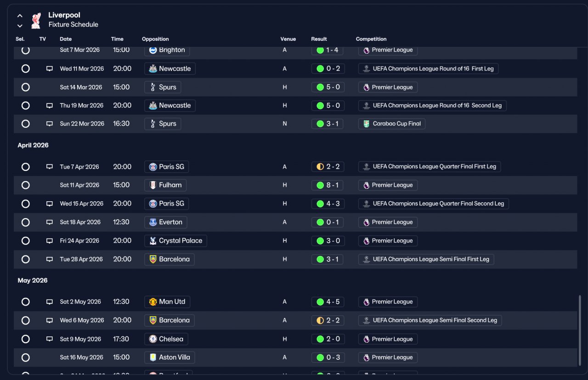
Task: Click the Man Utd club crest icon
Action: [x=153, y=302]
